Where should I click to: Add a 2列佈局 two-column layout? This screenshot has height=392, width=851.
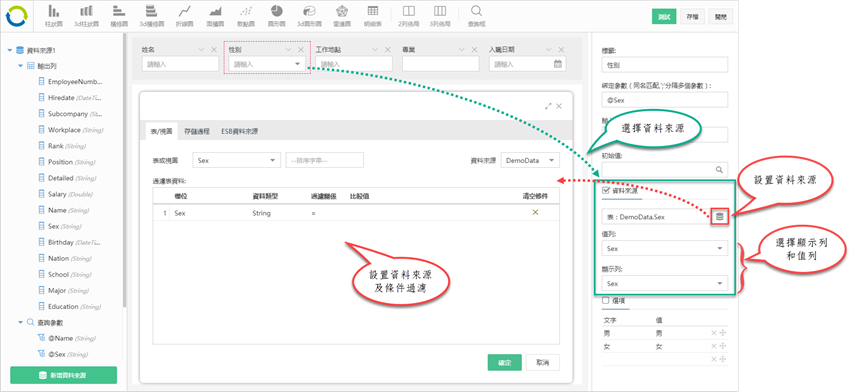[409, 16]
